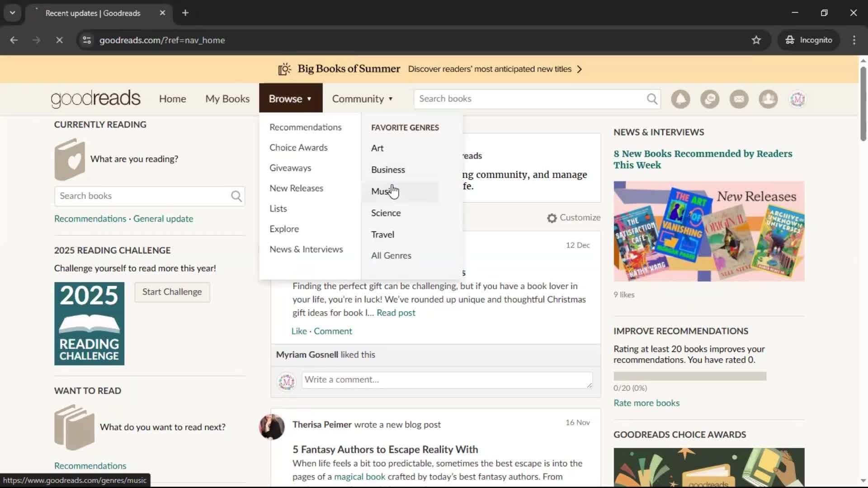
Task: Click the Want to Read stacked books icon
Action: click(74, 427)
